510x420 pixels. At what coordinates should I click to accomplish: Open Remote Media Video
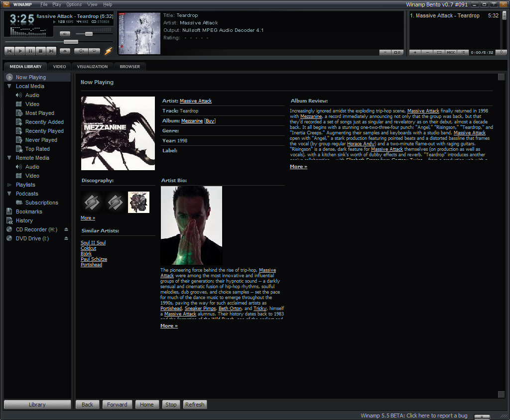[x=32, y=176]
